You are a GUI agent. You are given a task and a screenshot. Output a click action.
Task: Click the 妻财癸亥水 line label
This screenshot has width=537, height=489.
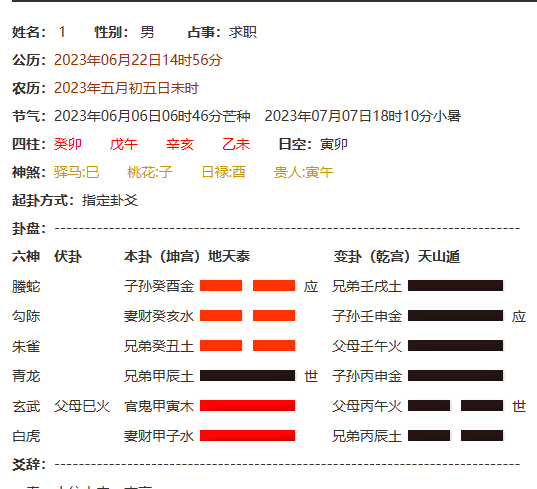point(159,316)
